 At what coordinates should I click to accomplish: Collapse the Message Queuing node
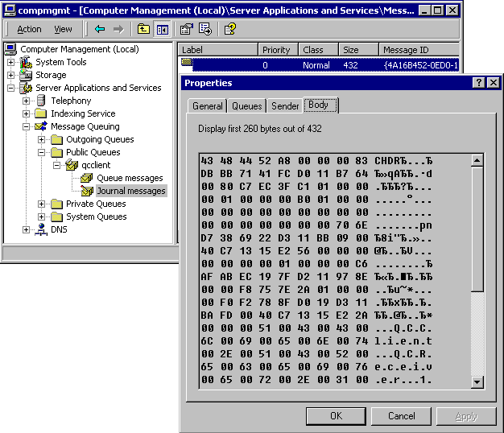[27, 126]
